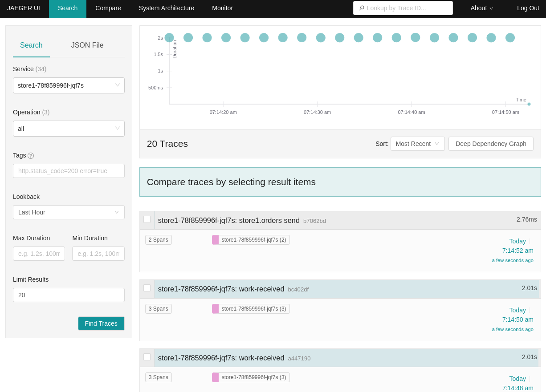Click the service tag store1-78f859996f-jqf7s (2)
Viewport: 546px width, 392px height.
pos(251,240)
